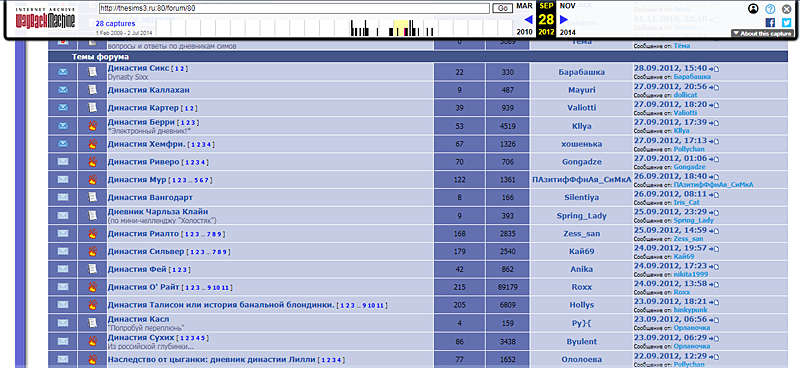Go to previous capture with left arrow
This screenshot has width=800, height=368.
(529, 19)
